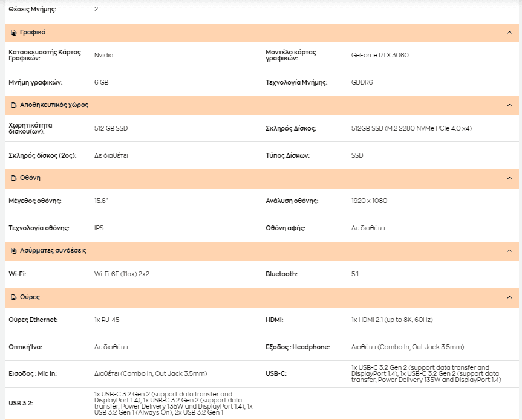Collapse the Γραφικά section chevron
522x420 pixels.
coord(509,33)
